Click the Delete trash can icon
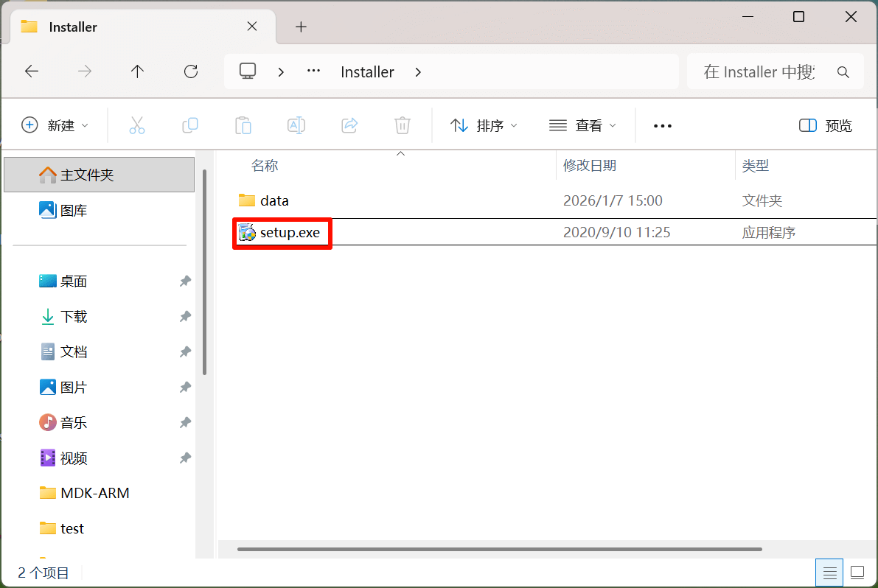The image size is (878, 588). point(403,125)
